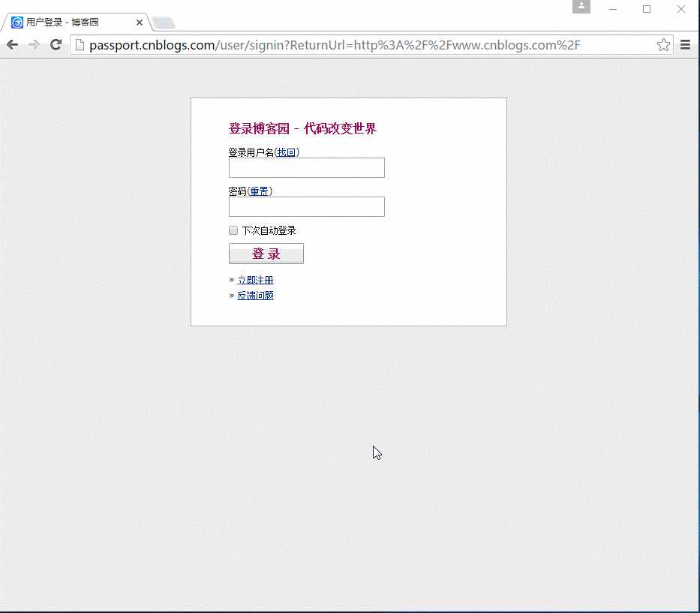Viewport: 700px width, 613px height.
Task: Select the 用户登录 - 博客园 tab
Action: tap(76, 23)
